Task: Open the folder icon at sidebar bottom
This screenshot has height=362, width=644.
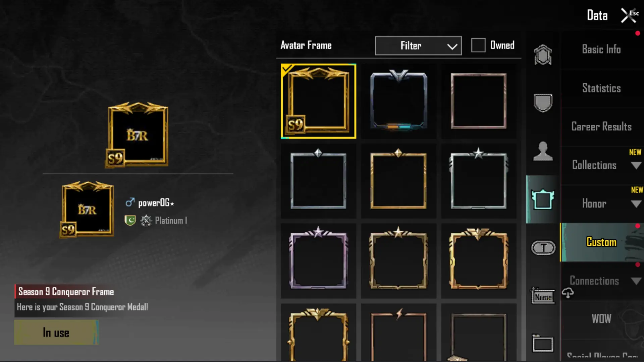Action: click(543, 343)
